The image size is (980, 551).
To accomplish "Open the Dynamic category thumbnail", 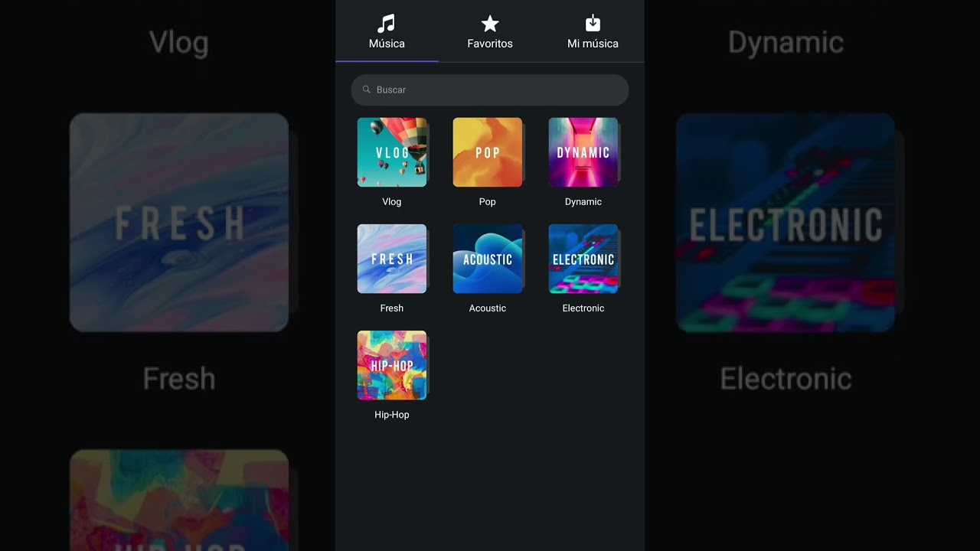I will (x=583, y=152).
